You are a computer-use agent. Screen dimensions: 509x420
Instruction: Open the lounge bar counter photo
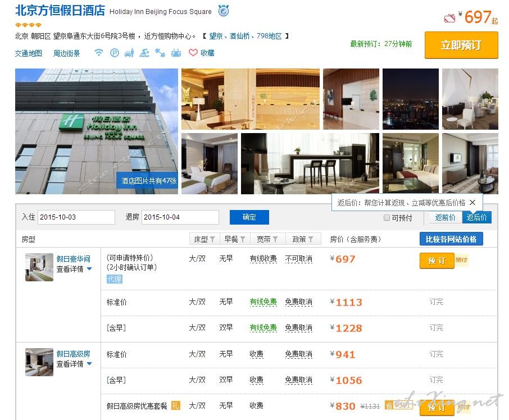pyautogui.click(x=310, y=163)
